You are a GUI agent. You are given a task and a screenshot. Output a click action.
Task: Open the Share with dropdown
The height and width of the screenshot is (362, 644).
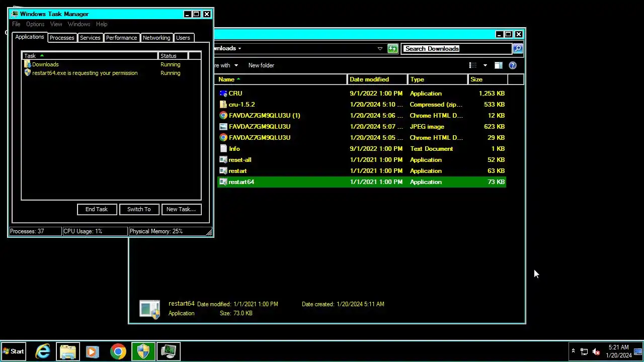(226, 65)
